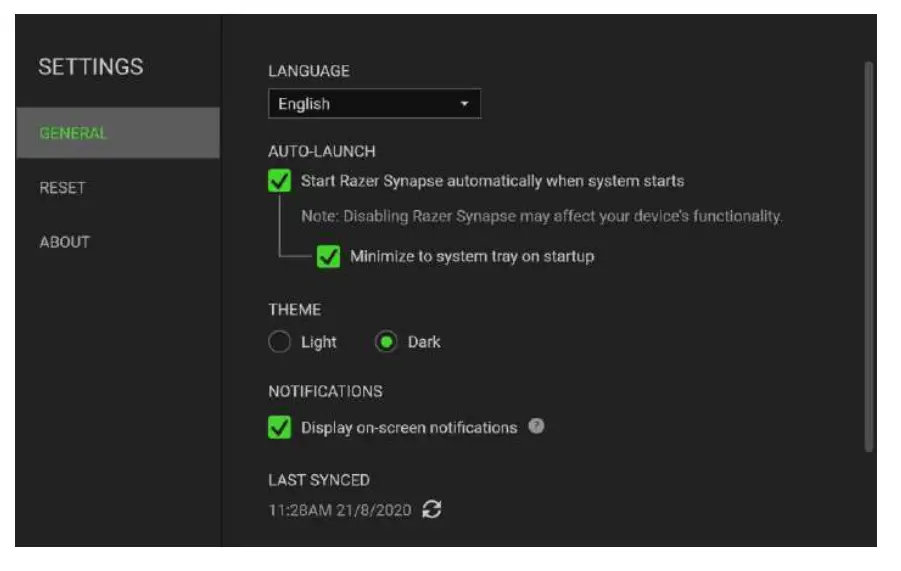The height and width of the screenshot is (571, 901).
Task: Click the vertical scrollbar of settings panel
Action: tap(869, 257)
